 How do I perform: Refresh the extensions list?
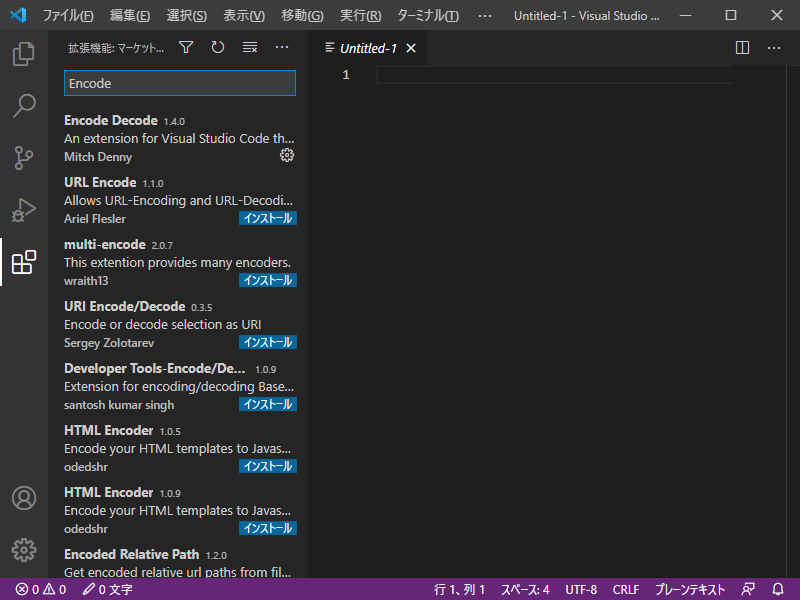217,46
